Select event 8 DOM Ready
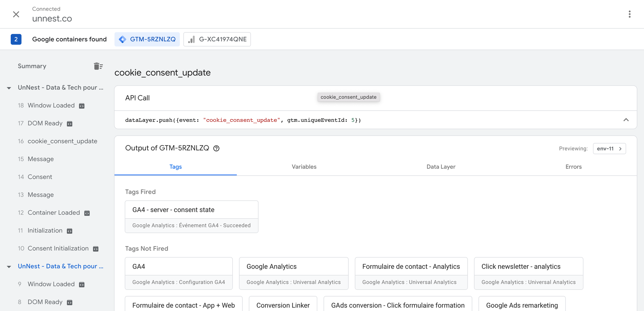Viewport: 644px width, 311px height. [45, 302]
